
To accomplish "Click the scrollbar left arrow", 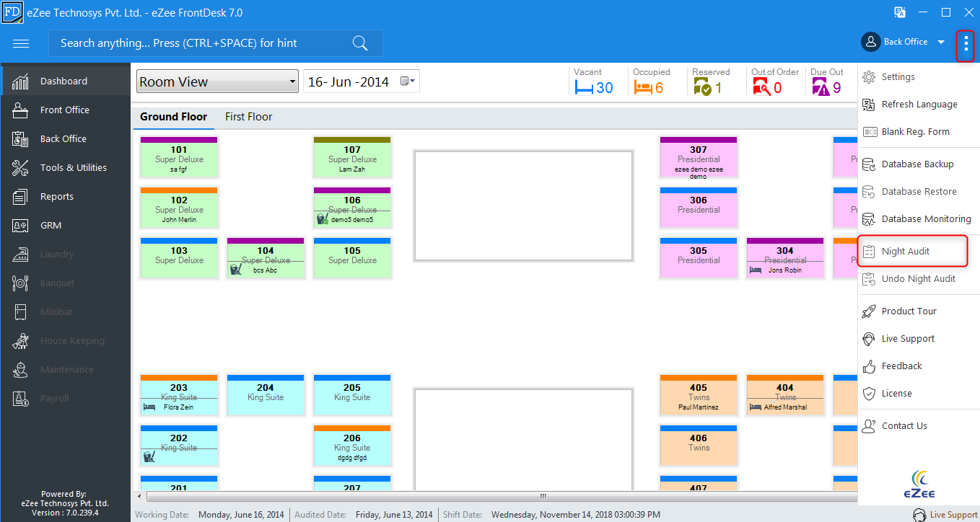I will click(x=140, y=496).
